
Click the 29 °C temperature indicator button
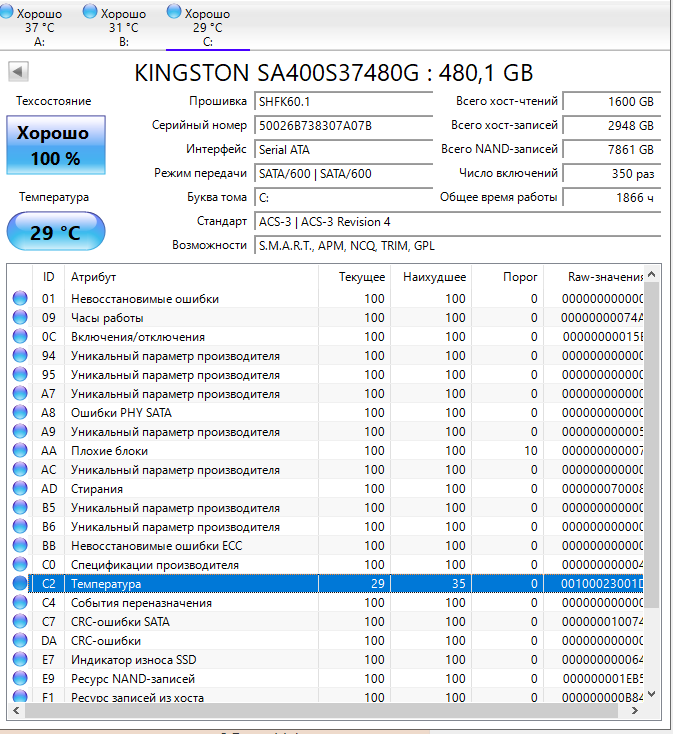point(56,232)
